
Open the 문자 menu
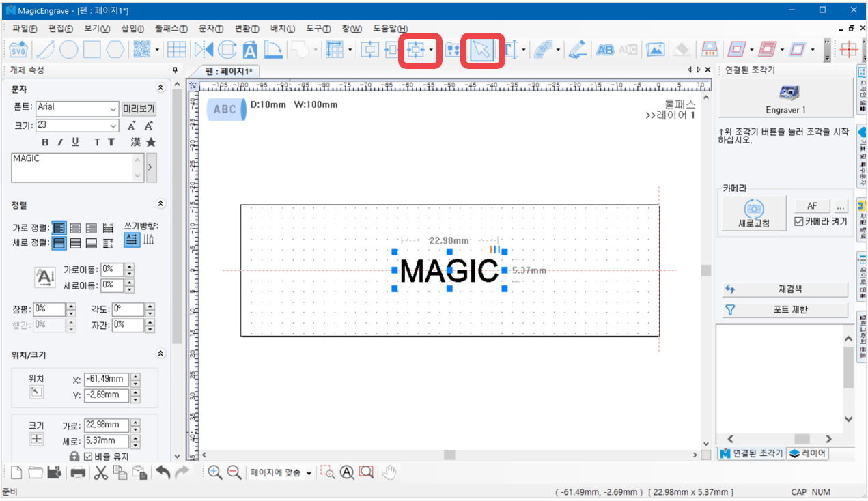pos(210,29)
